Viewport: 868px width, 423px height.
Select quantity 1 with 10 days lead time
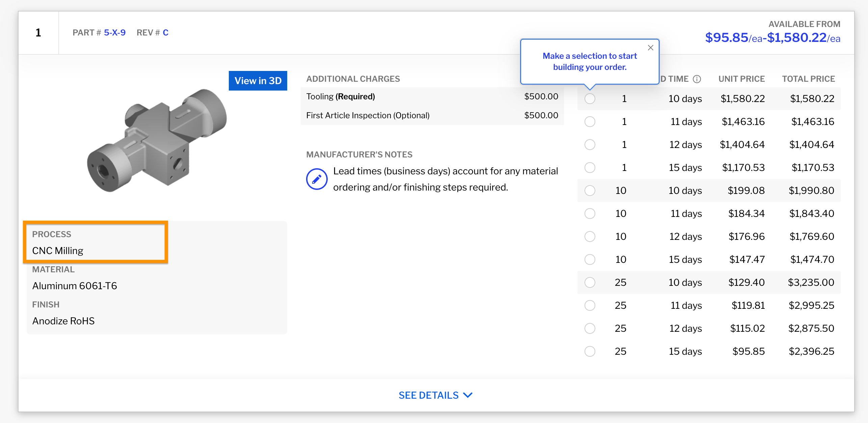[590, 99]
